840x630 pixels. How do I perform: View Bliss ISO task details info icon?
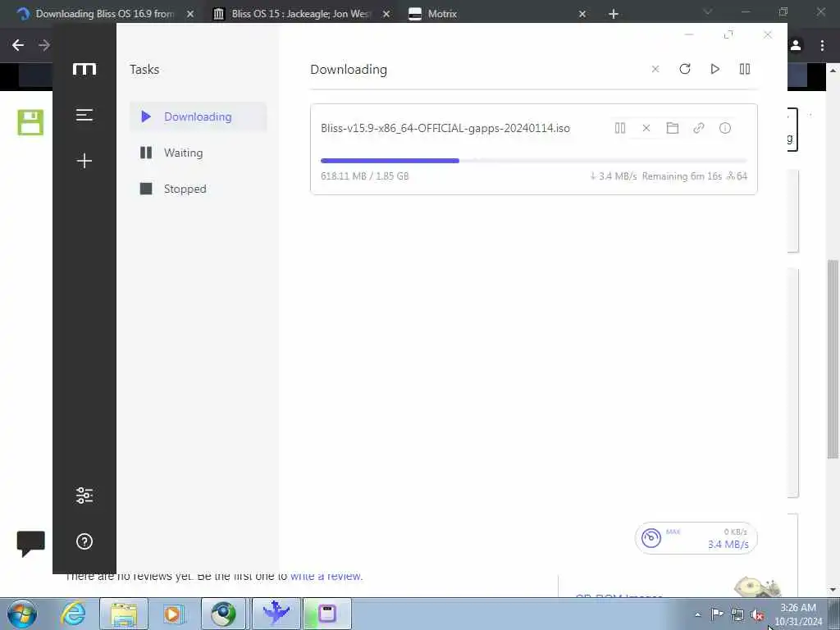[725, 128]
